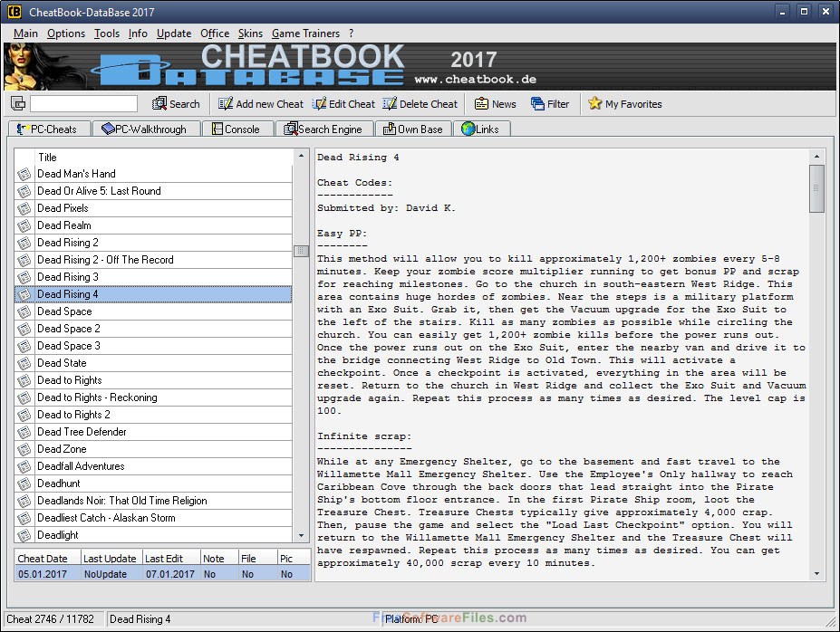
Task: Open the Update menu
Action: [174, 34]
